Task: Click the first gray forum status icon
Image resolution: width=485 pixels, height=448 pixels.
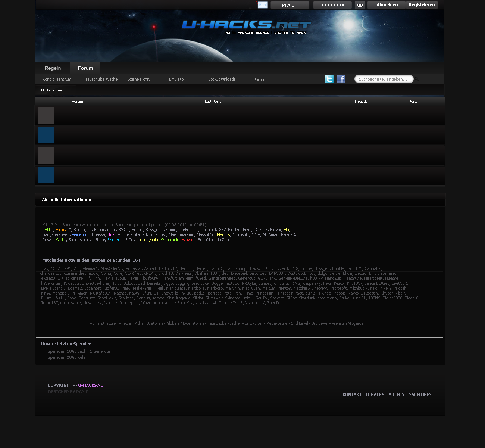Action: point(46,115)
